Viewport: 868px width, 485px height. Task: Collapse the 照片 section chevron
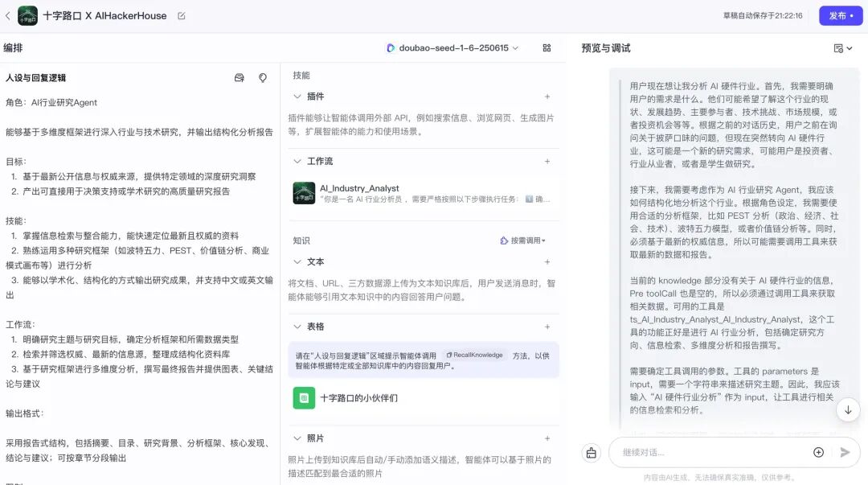tap(297, 438)
